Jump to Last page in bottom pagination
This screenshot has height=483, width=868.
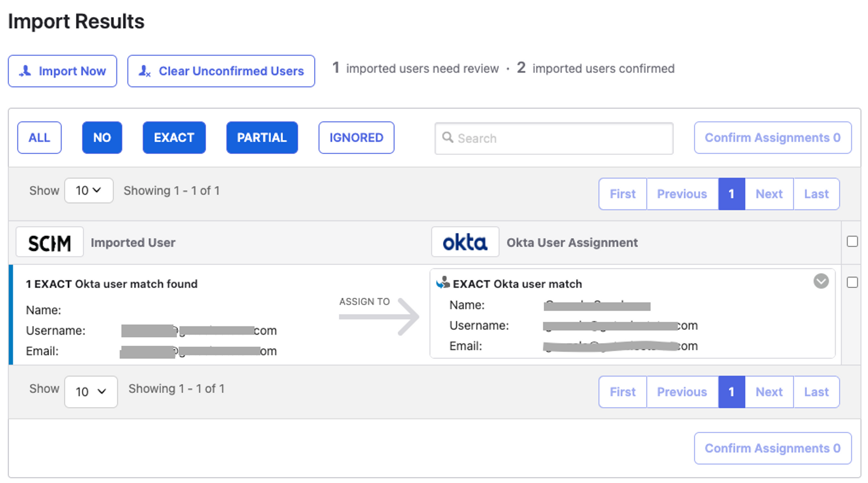(x=816, y=392)
